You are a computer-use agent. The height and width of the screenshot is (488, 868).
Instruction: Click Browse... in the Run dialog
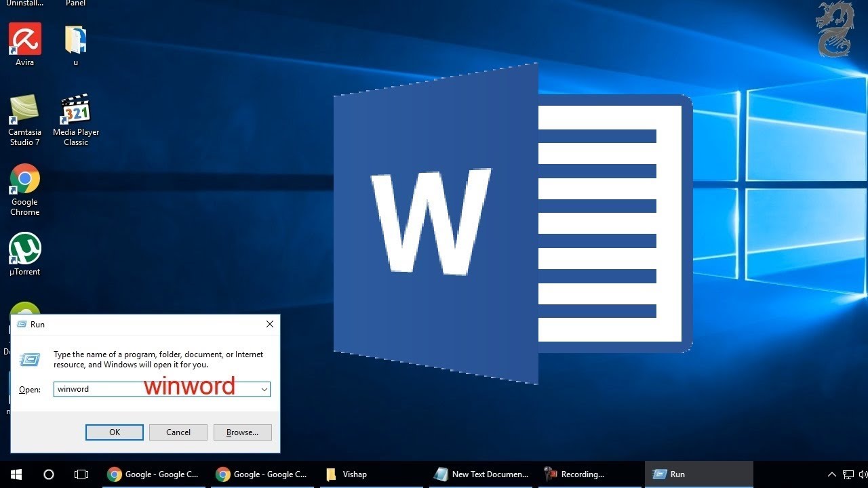242,432
